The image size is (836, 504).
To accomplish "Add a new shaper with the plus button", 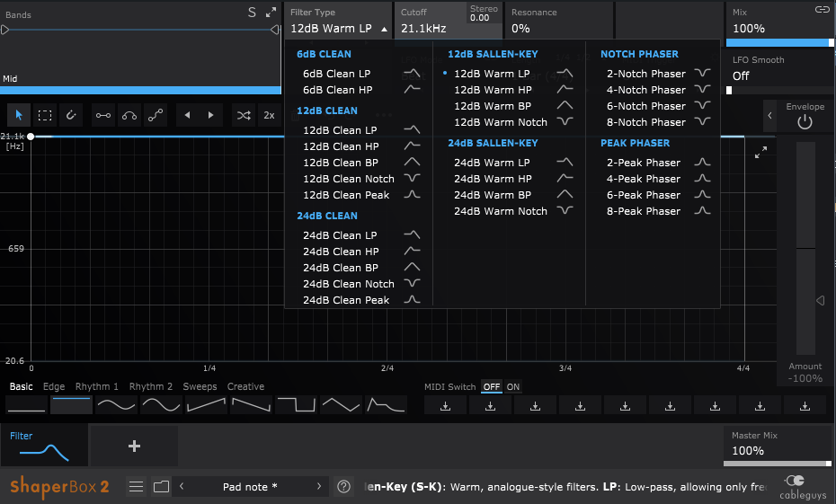I will [134, 446].
